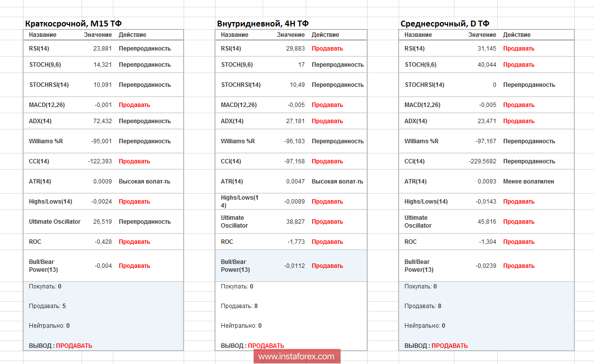Select the CCI value -97,168
This screenshot has width=594, height=364.
(295, 161)
